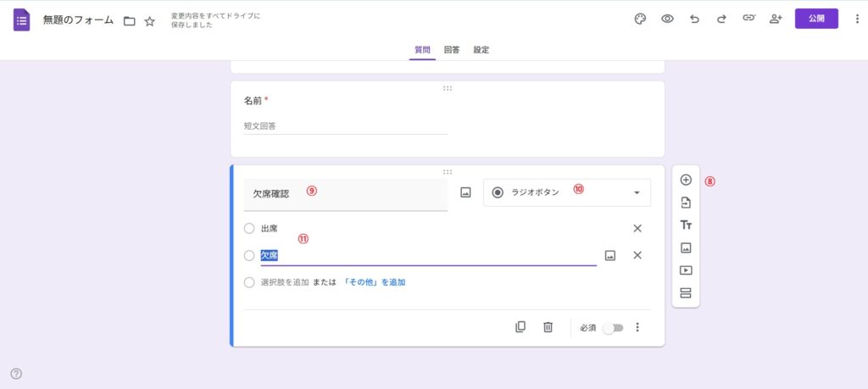Viewport: 868px width, 389px height.
Task: Click the add question plus icon
Action: point(686,180)
